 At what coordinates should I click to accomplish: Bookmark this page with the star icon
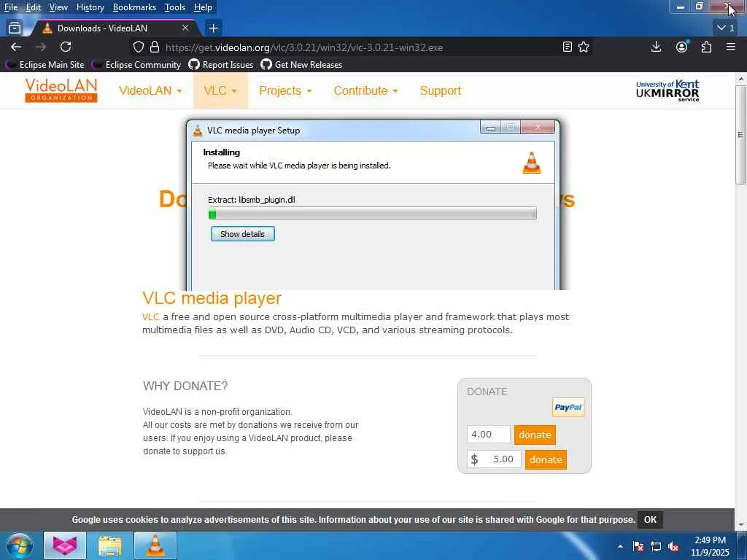(584, 47)
